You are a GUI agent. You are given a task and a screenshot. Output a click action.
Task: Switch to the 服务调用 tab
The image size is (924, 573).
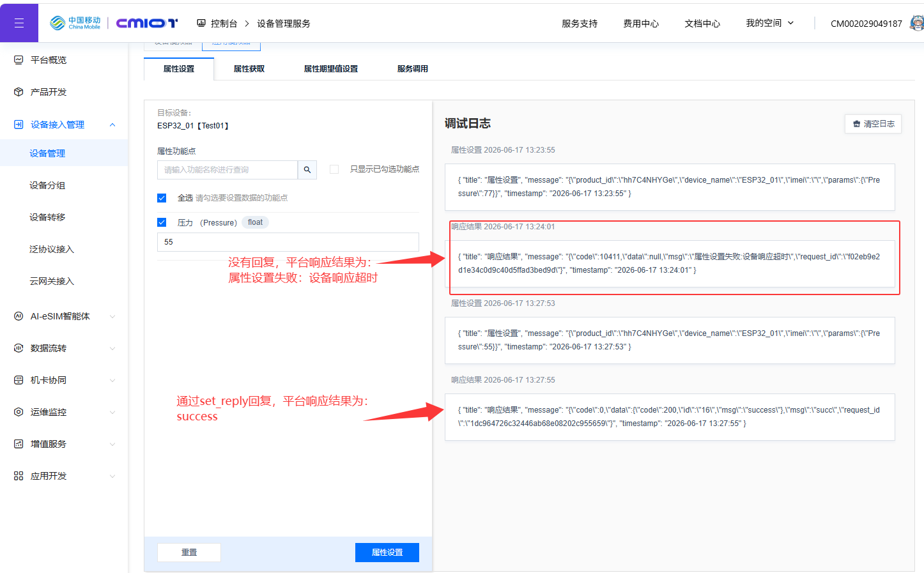click(x=413, y=69)
